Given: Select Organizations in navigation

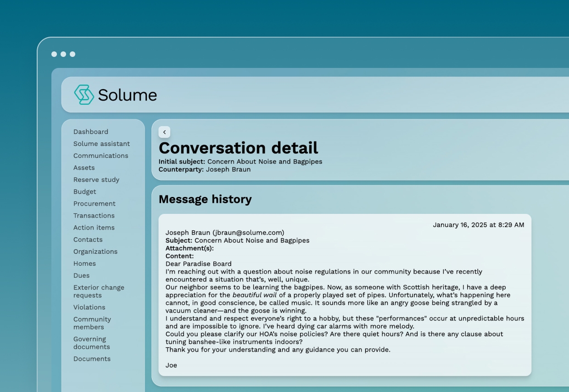Looking at the screenshot, I should coord(95,251).
